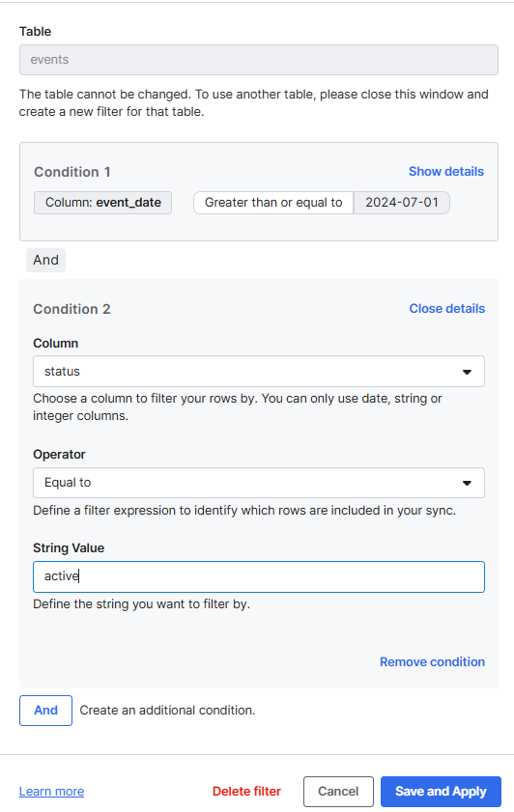Click the 2024-07-01 value chip

(402, 203)
